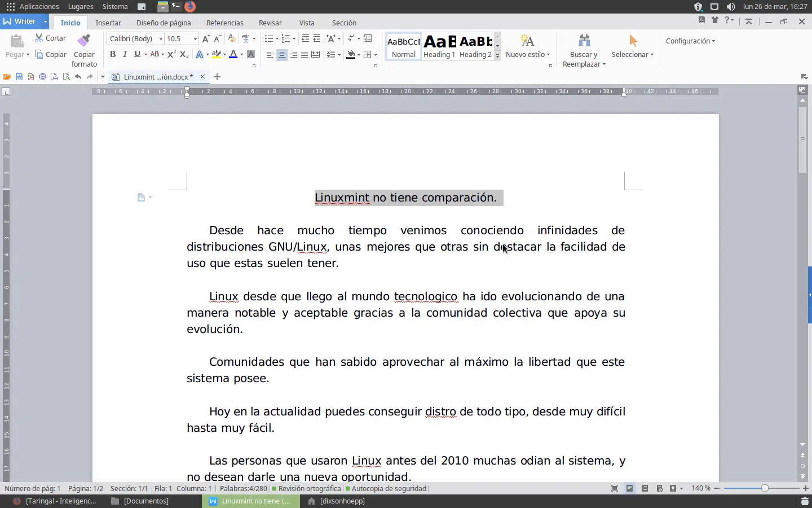
Task: Click the print icon in quick toolbar
Action: point(42,77)
